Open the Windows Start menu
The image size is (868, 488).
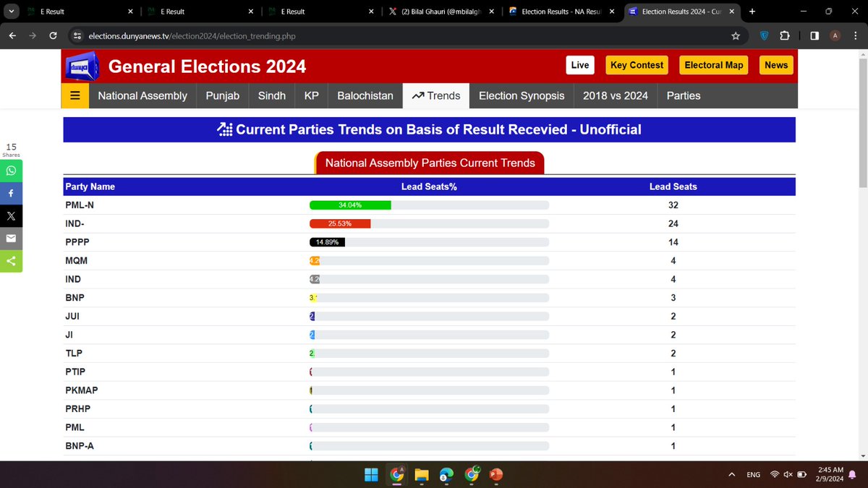371,474
